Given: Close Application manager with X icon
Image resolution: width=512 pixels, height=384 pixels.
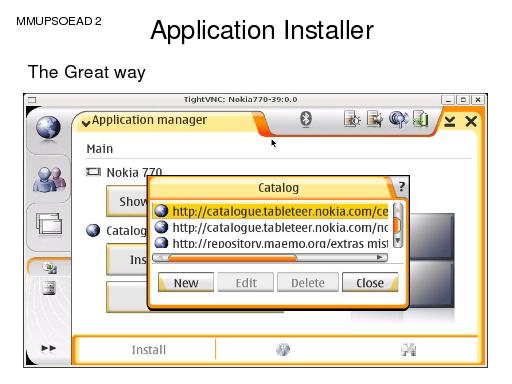Looking at the screenshot, I should tap(471, 121).
